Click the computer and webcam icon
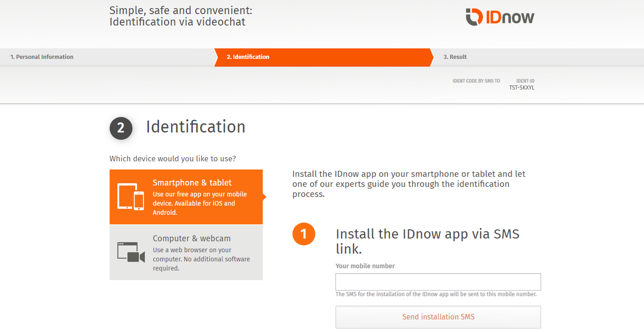The width and height of the screenshot is (644, 332). pos(131,252)
